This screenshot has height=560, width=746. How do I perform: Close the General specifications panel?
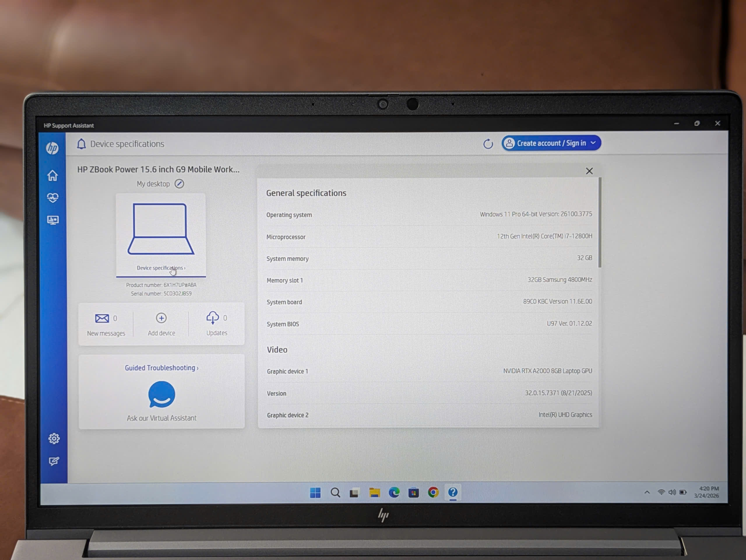click(x=589, y=171)
